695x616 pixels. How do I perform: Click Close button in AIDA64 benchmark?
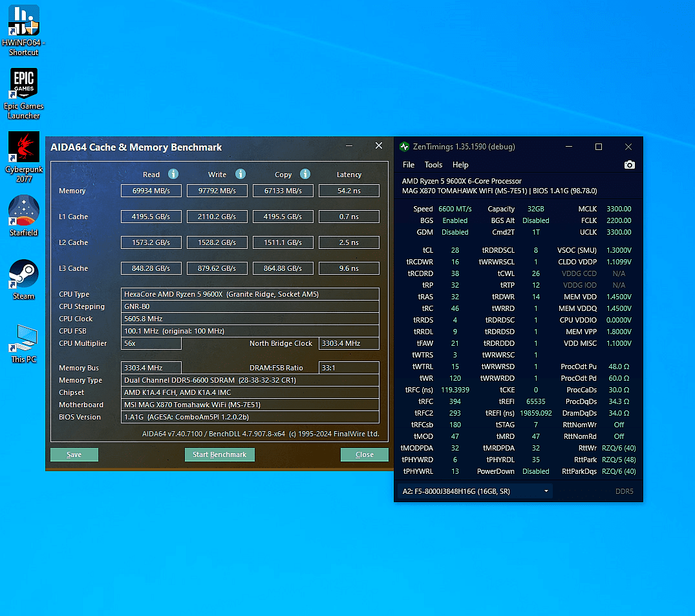(365, 454)
